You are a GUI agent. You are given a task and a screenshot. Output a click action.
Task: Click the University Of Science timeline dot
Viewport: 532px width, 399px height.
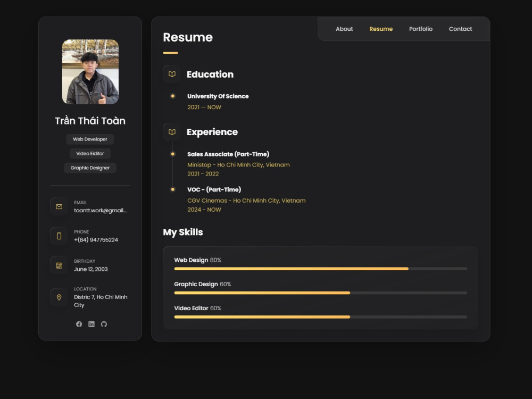(x=173, y=96)
